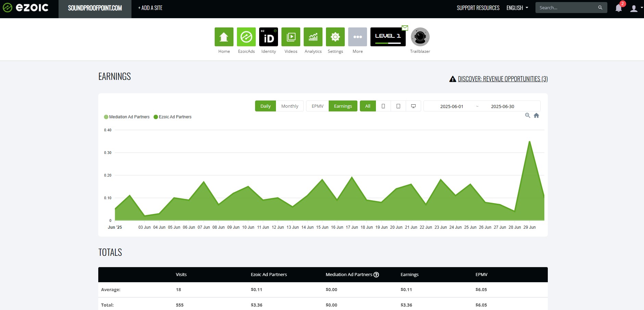This screenshot has width=644, height=310.
Task: Click the Earnings column header in table
Action: pyautogui.click(x=409, y=274)
